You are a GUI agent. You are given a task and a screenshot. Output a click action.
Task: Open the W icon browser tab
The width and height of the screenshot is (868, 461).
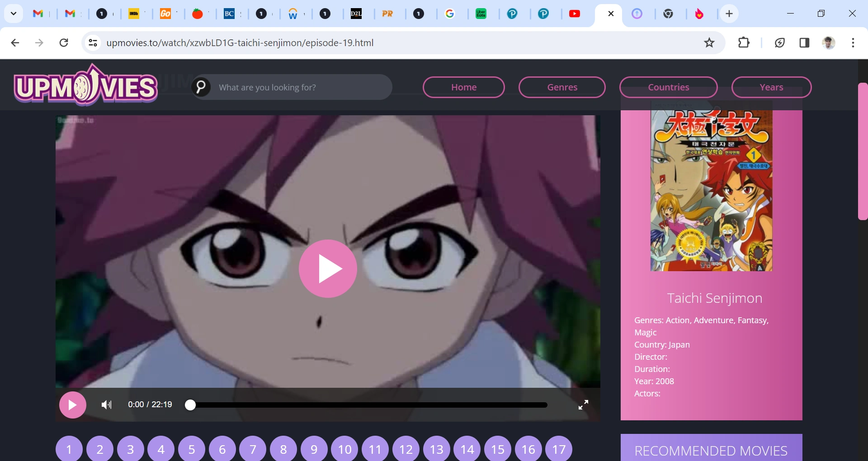[x=293, y=14]
